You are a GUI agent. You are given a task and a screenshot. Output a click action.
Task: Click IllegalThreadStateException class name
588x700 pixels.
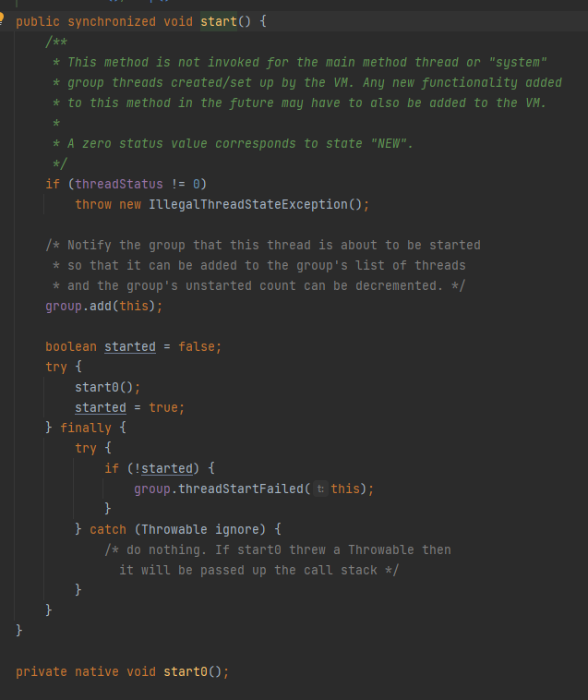tap(248, 204)
